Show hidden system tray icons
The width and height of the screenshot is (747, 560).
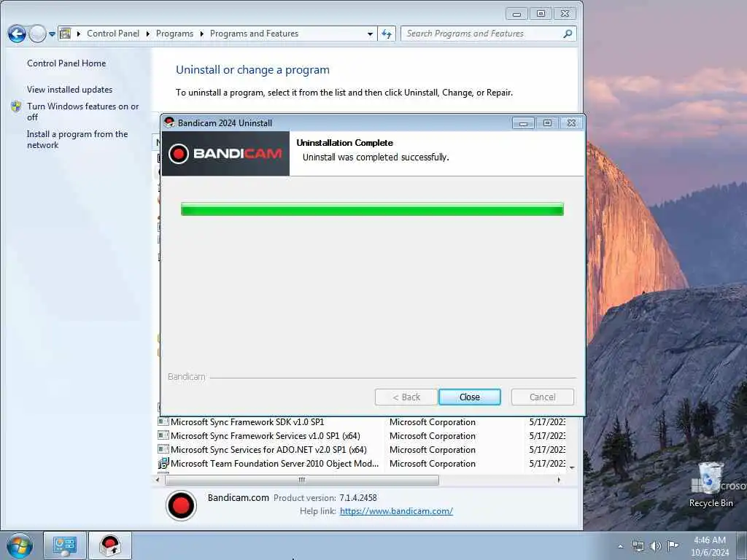pyautogui.click(x=620, y=546)
